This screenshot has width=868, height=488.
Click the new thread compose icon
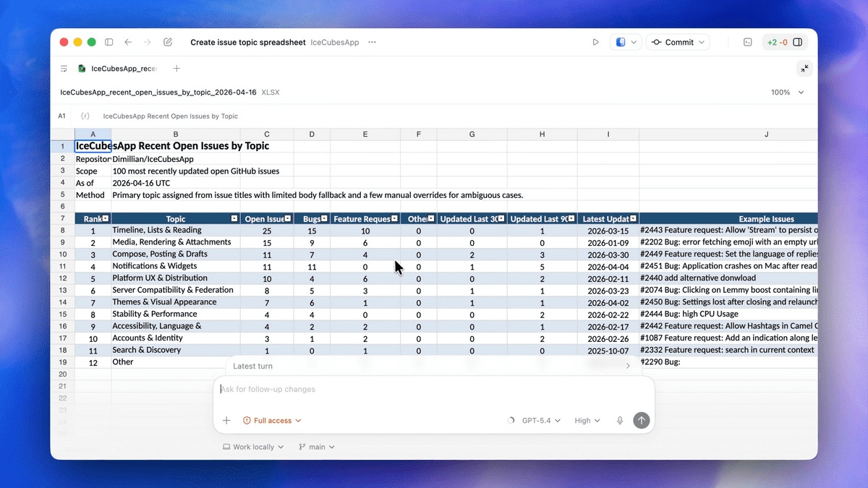[168, 43]
